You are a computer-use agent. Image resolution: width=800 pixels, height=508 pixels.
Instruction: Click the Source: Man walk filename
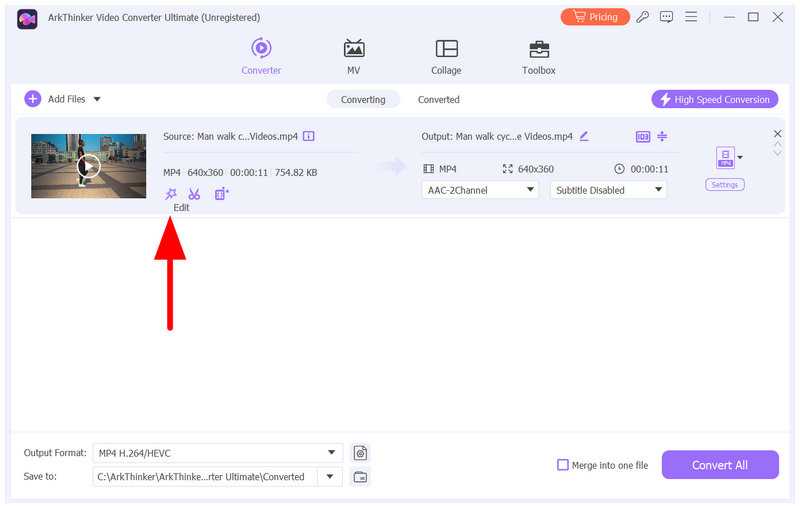(x=230, y=136)
